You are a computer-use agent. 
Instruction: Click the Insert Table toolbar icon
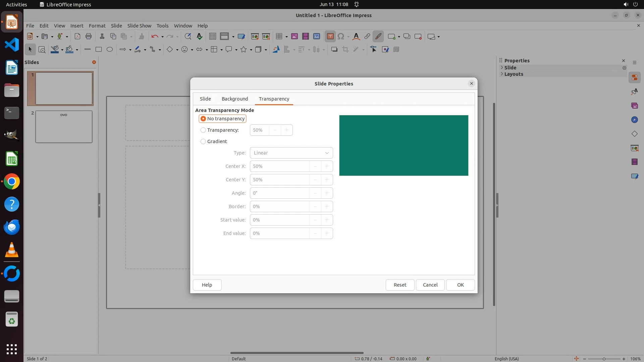[x=279, y=37]
